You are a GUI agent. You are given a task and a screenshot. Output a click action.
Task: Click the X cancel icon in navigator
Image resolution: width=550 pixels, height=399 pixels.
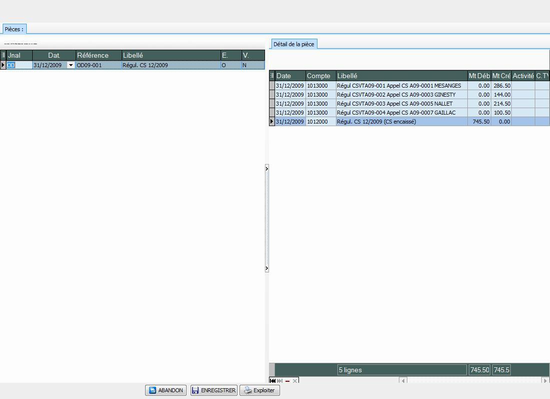tap(295, 381)
